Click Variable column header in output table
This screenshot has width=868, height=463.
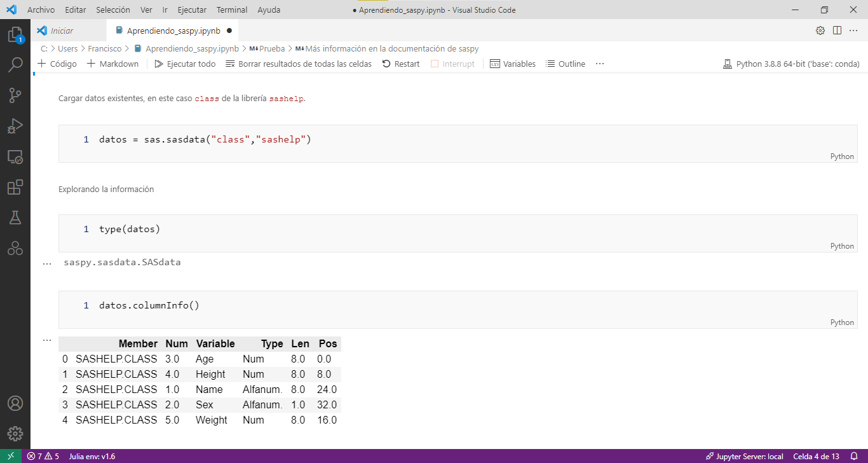tap(215, 343)
